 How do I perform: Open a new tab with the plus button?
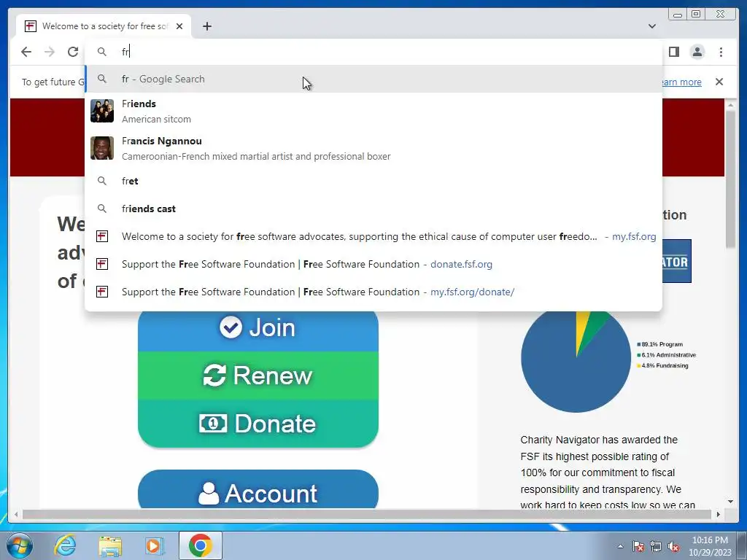[x=206, y=26]
